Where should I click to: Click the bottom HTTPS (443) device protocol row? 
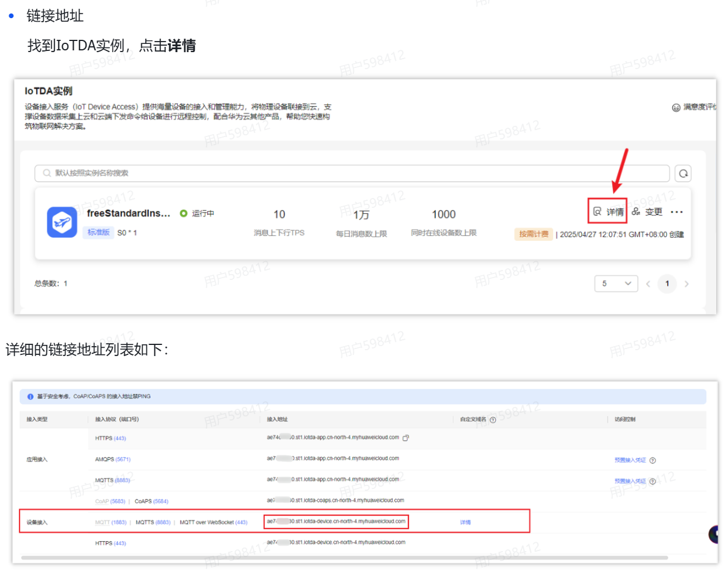tap(111, 543)
